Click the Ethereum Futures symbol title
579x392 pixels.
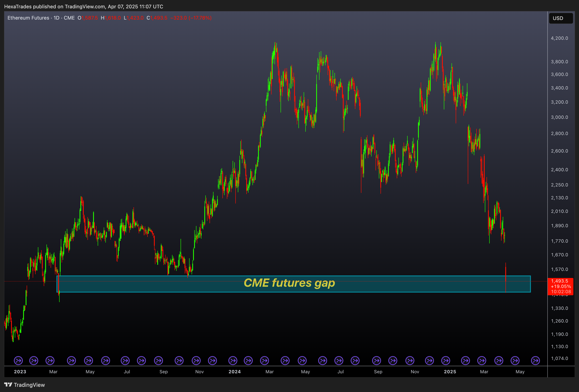pos(28,18)
